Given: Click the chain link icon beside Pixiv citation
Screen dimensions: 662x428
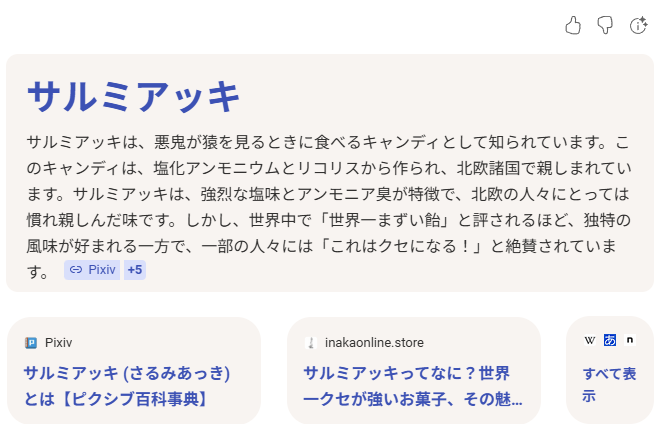Looking at the screenshot, I should (x=75, y=270).
